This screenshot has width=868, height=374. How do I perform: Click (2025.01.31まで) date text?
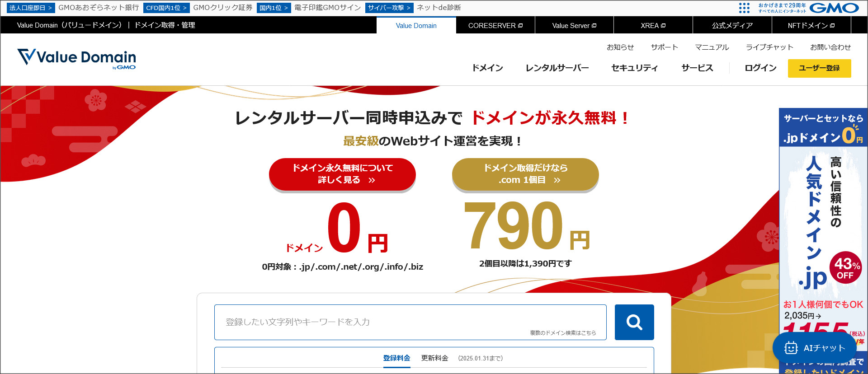pos(480,358)
